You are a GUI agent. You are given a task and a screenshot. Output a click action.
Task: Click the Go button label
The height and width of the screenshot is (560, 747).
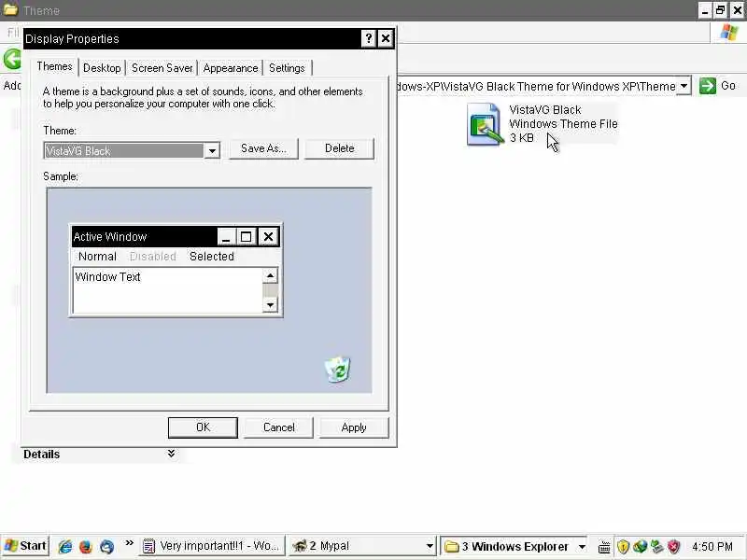click(x=728, y=86)
